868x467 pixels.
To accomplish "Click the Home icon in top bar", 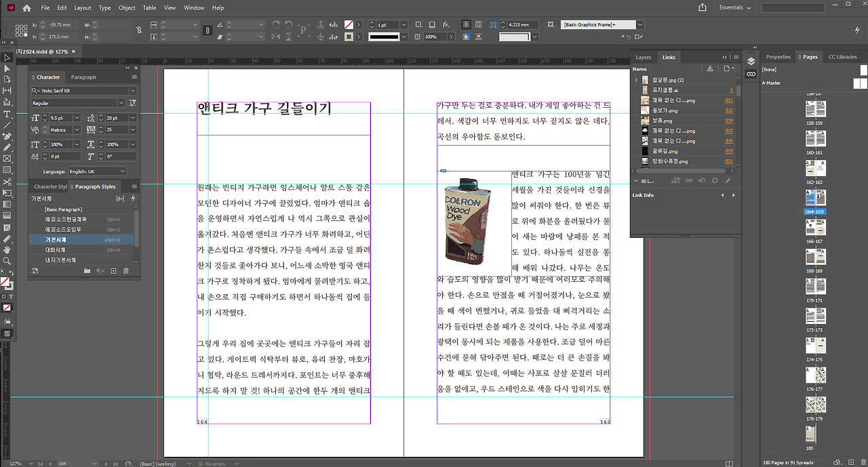I will [26, 8].
